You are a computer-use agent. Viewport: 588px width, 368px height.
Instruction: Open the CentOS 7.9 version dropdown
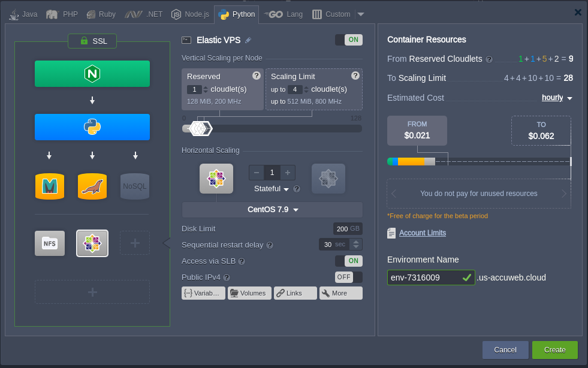click(x=272, y=210)
